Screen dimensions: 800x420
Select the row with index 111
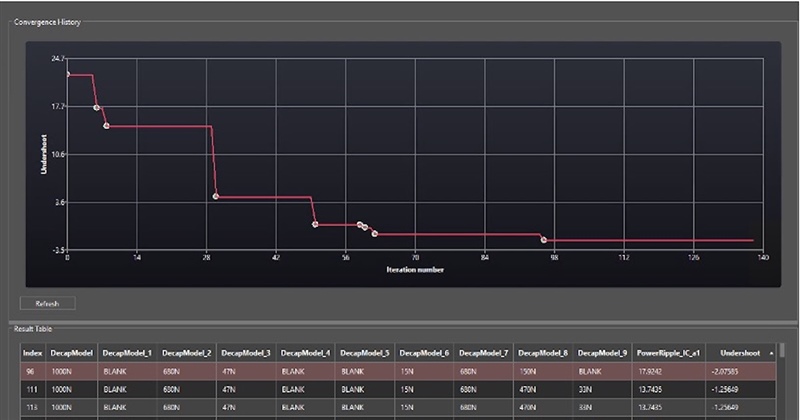(34, 388)
